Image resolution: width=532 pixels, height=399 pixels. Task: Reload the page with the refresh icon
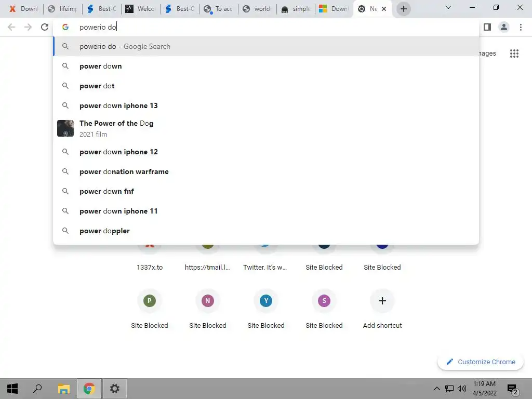tap(45, 27)
